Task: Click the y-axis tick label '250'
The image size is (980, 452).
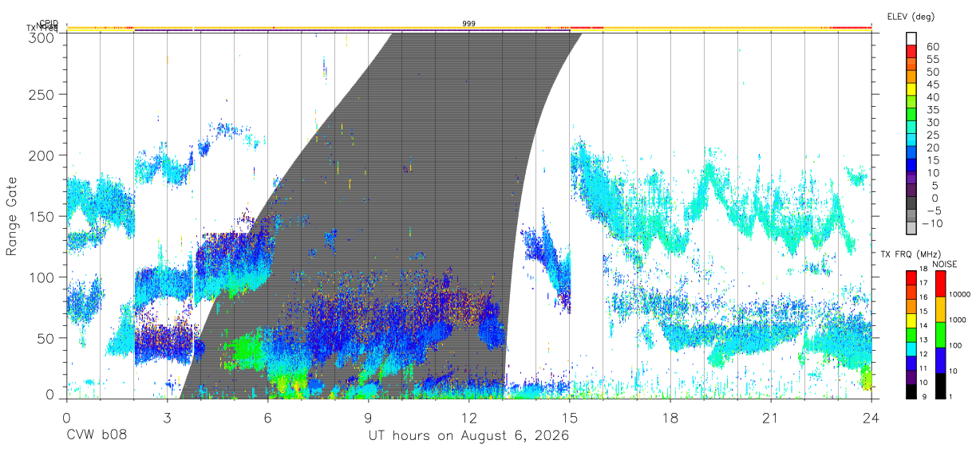Action: 41,94
